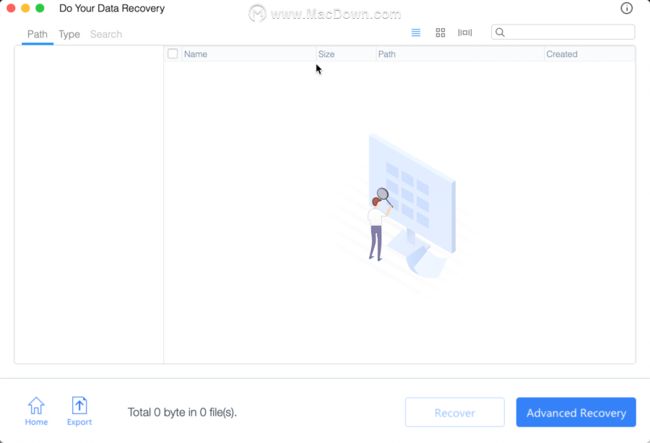Minimize window with the yellow button
Screen dimensions: 650x443
click(x=25, y=8)
